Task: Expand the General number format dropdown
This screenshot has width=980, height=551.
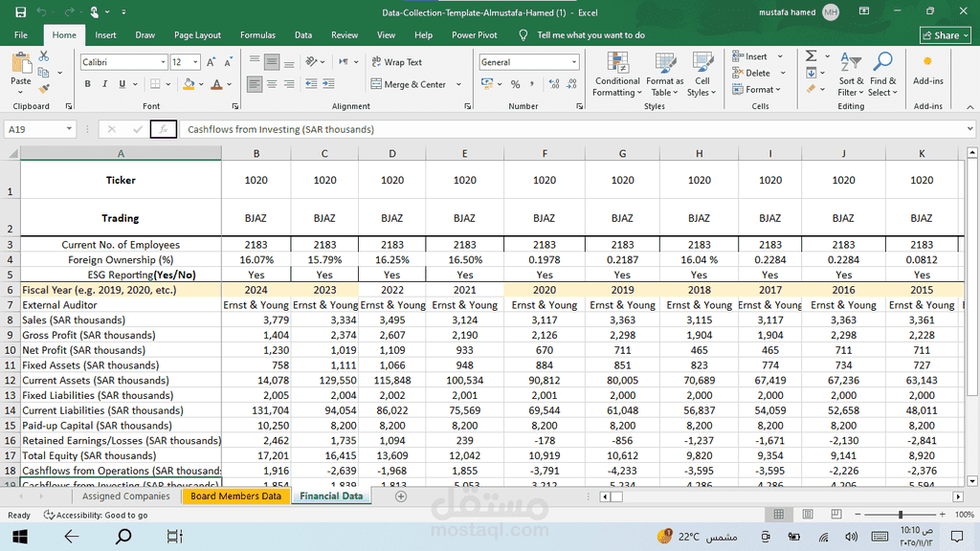Action: [574, 62]
